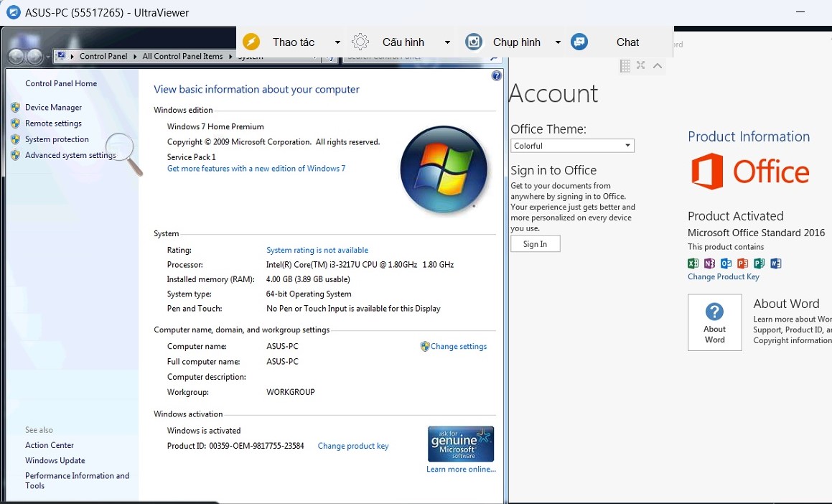Click the shield icon beside Change settings
Viewport: 832px width, 504px height.
(424, 347)
